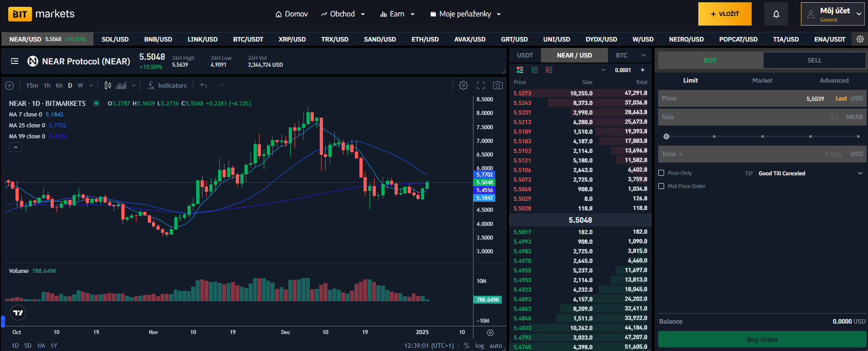Check the Mid Price Order box
The image size is (868, 351).
tap(661, 186)
